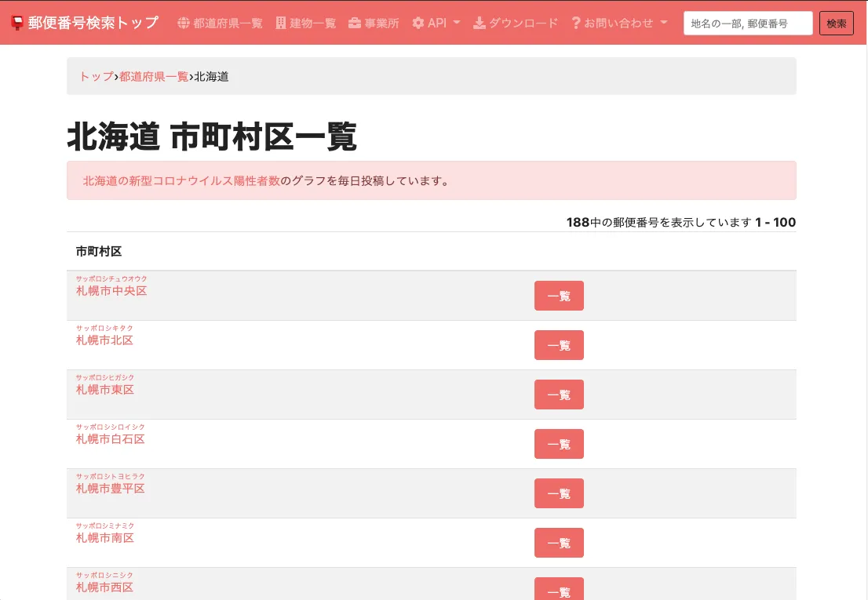
Task: Click the red mailbox logo icon
Action: coord(17,23)
